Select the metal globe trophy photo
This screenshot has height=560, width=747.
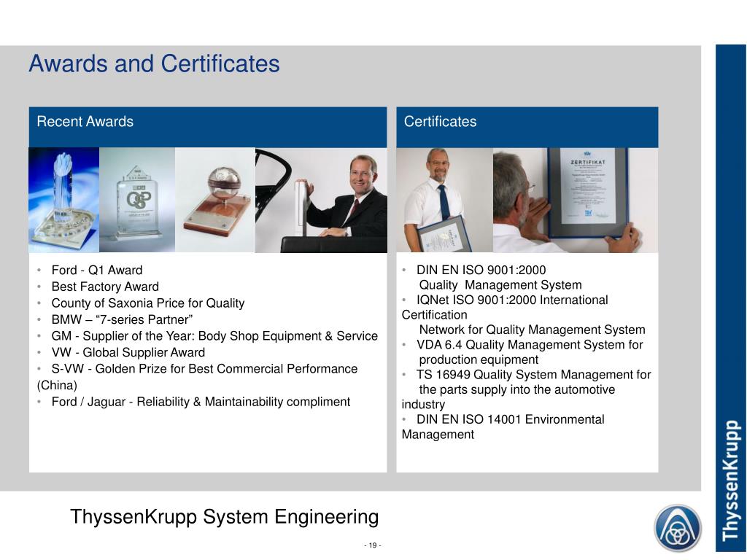click(215, 200)
